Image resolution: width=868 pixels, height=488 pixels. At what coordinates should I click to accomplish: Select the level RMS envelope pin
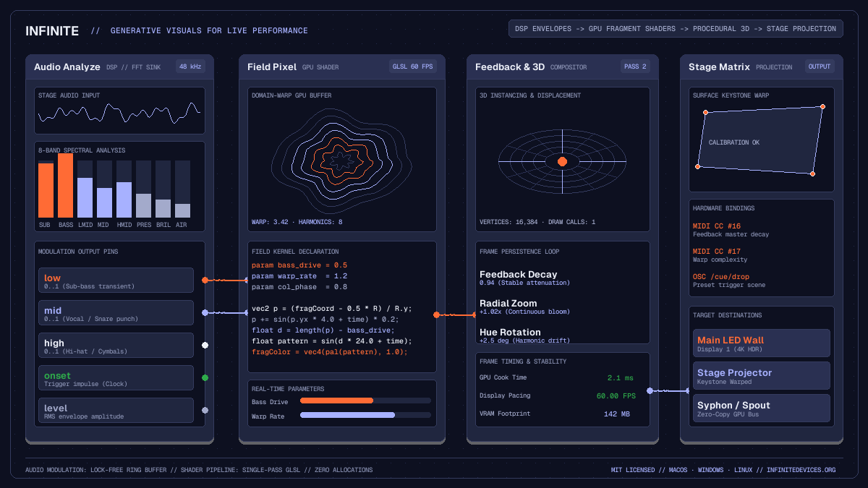(116, 411)
